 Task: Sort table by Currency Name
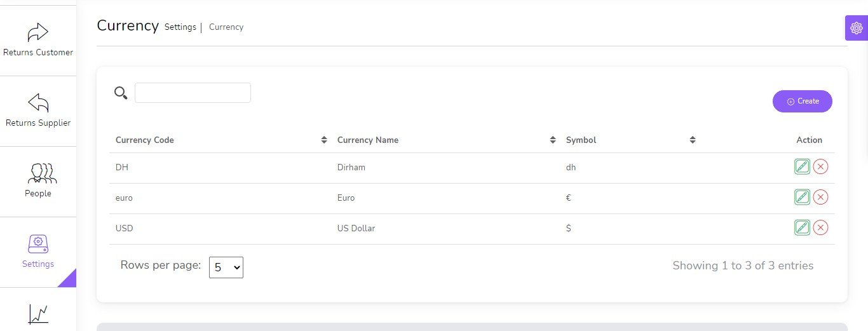point(552,140)
